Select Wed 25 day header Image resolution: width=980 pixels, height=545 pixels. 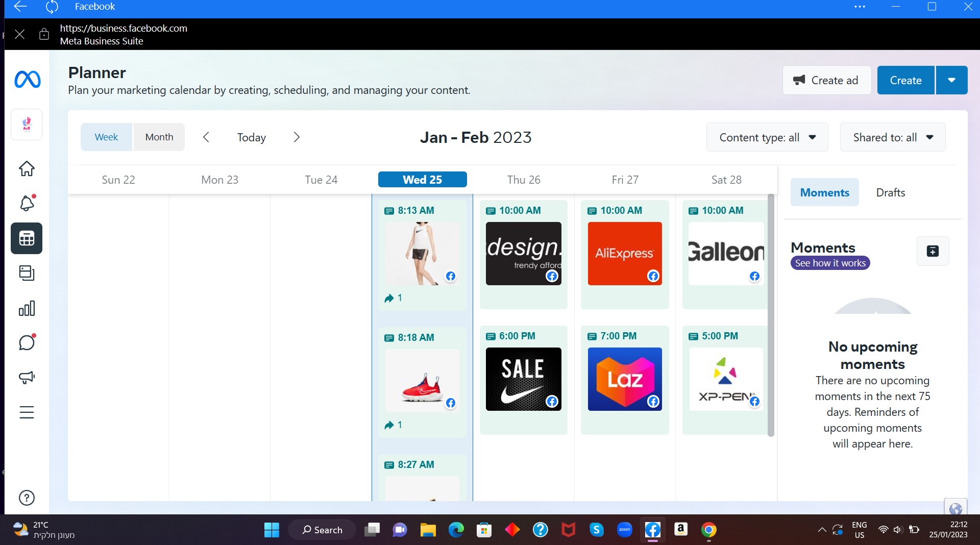pos(423,180)
